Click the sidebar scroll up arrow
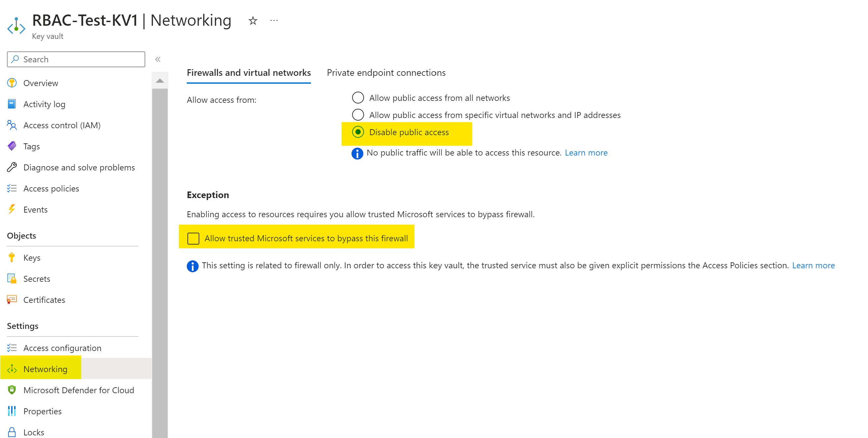The width and height of the screenshot is (868, 438). [x=160, y=81]
